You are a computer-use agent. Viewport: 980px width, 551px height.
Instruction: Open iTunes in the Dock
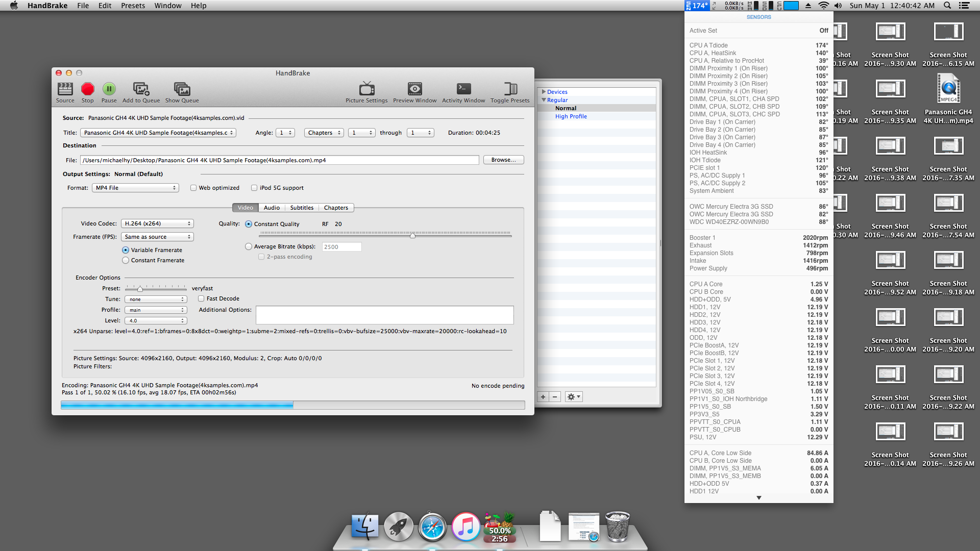[x=465, y=527]
